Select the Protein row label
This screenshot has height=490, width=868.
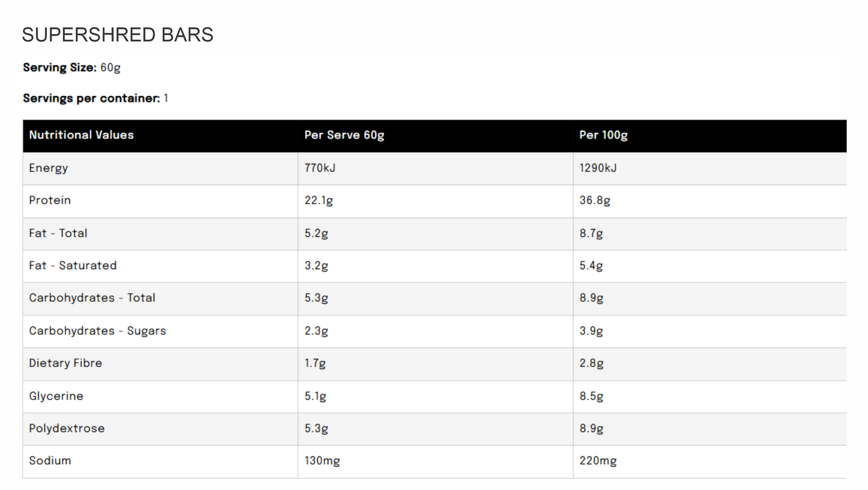coord(50,200)
